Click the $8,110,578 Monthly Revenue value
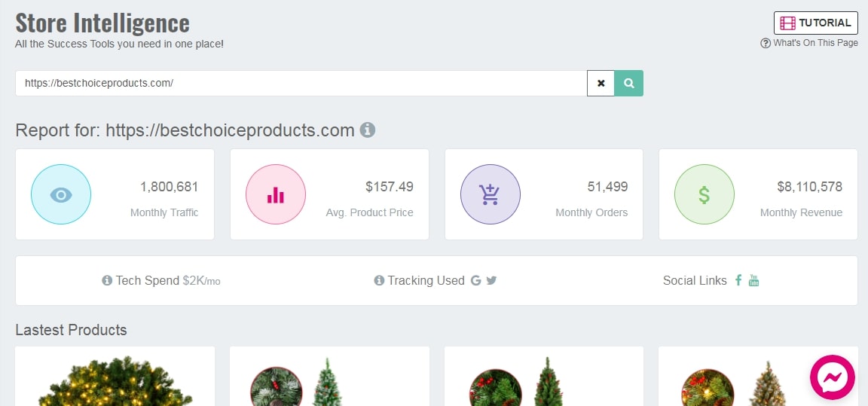Screen dimensions: 868x406 [809, 187]
